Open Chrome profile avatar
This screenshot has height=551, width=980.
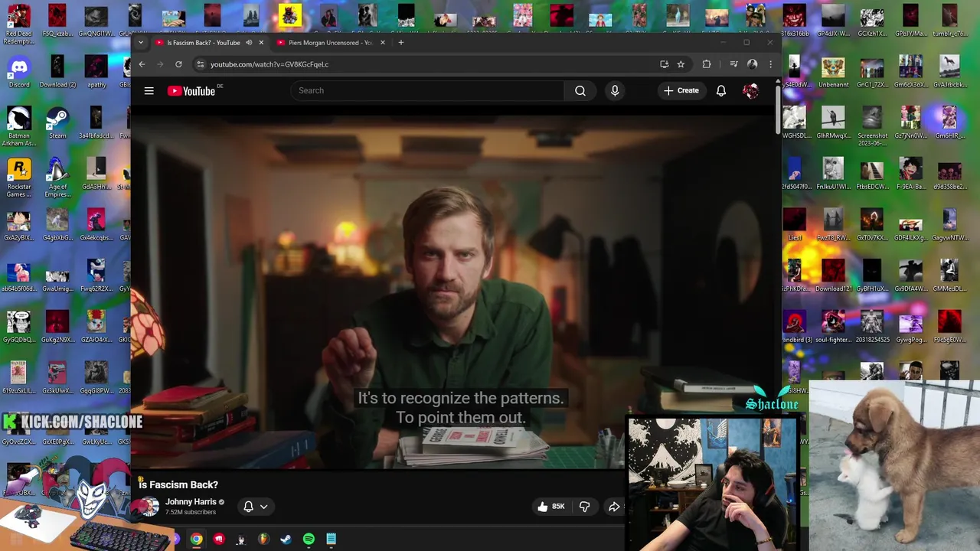pos(752,64)
